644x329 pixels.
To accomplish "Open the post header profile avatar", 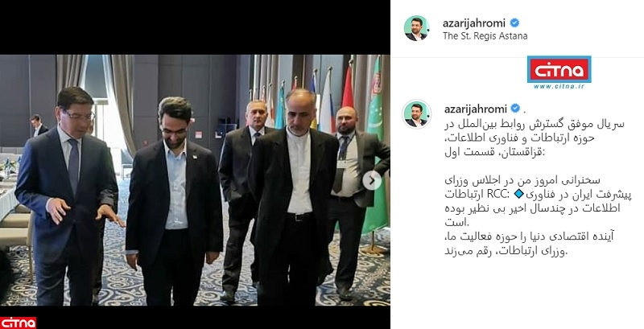I will [x=416, y=28].
